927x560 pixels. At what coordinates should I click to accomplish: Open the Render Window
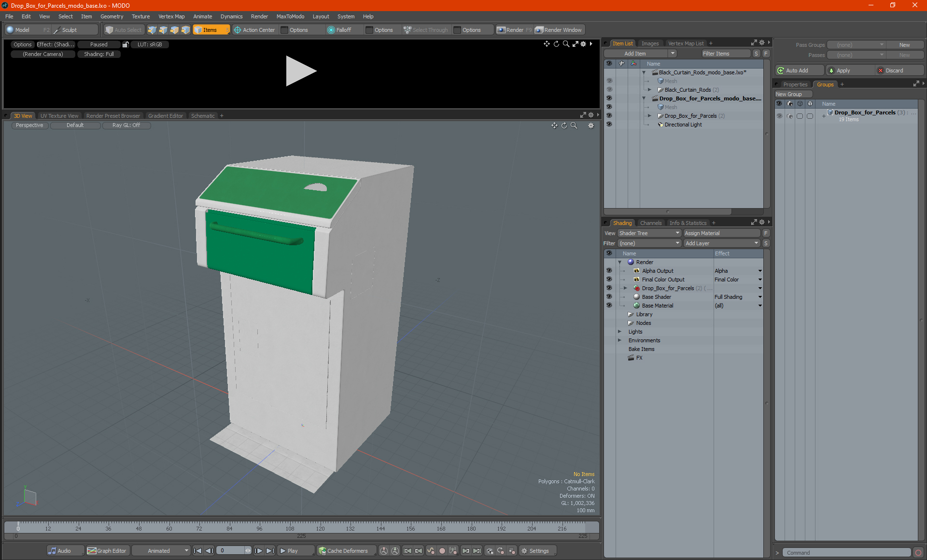(560, 30)
